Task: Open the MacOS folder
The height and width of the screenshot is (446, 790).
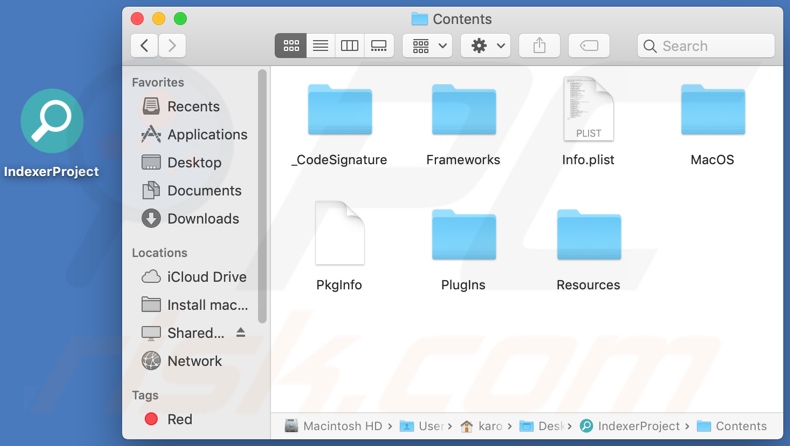Action: [712, 112]
